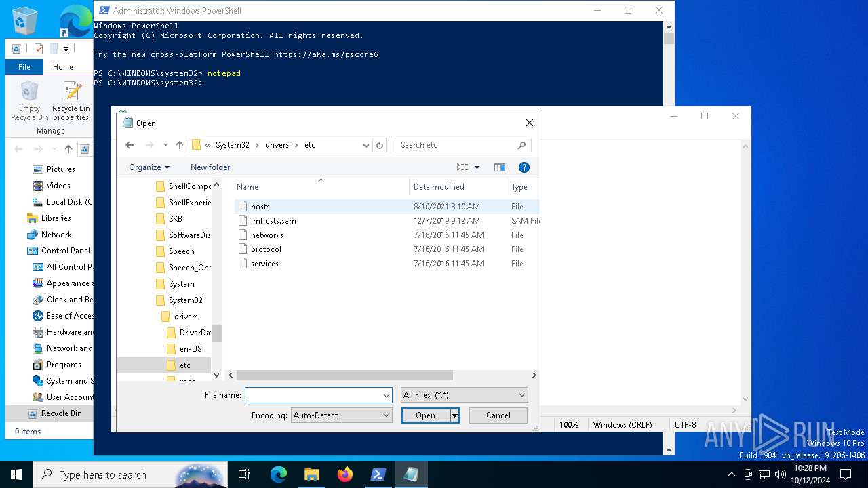
Task: Select the protocol file
Action: click(266, 249)
